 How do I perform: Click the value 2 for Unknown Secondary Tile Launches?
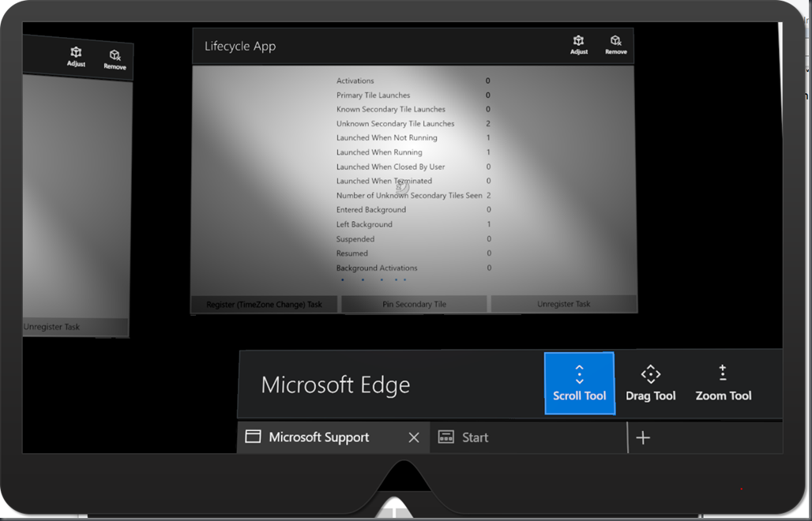click(x=488, y=124)
